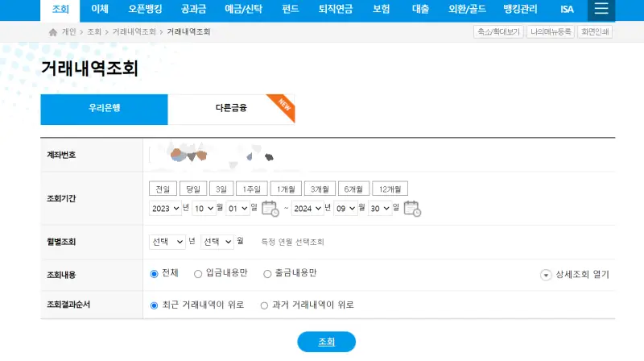Viewport: 644px width, 361px height.
Task: Set period to 6개월
Action: (x=353, y=189)
